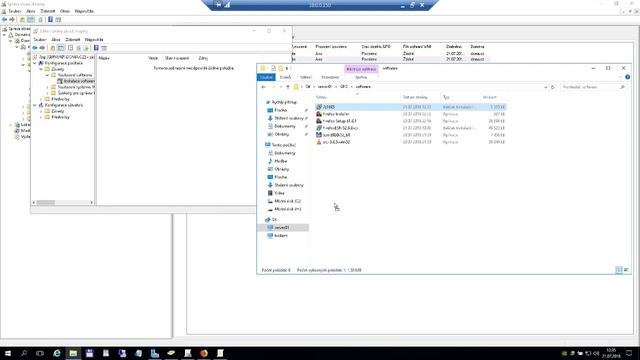The height and width of the screenshot is (360, 640).
Task: Sort file list by Typ column
Action: click(446, 97)
